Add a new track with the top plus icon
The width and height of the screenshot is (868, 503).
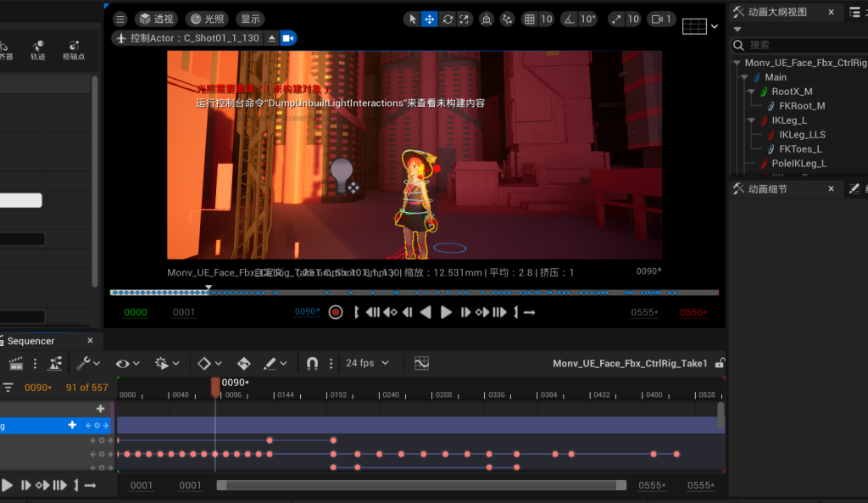[x=100, y=409]
